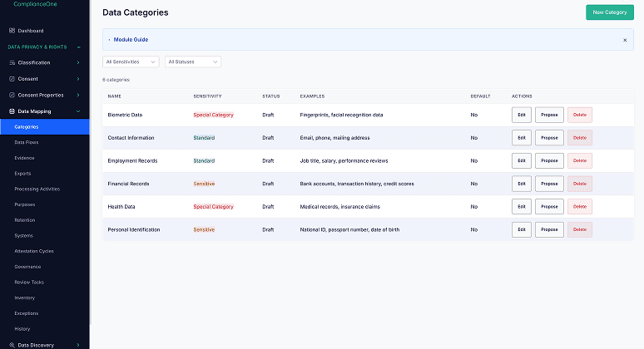Click the Name column header
This screenshot has width=644, height=349.
tap(114, 96)
